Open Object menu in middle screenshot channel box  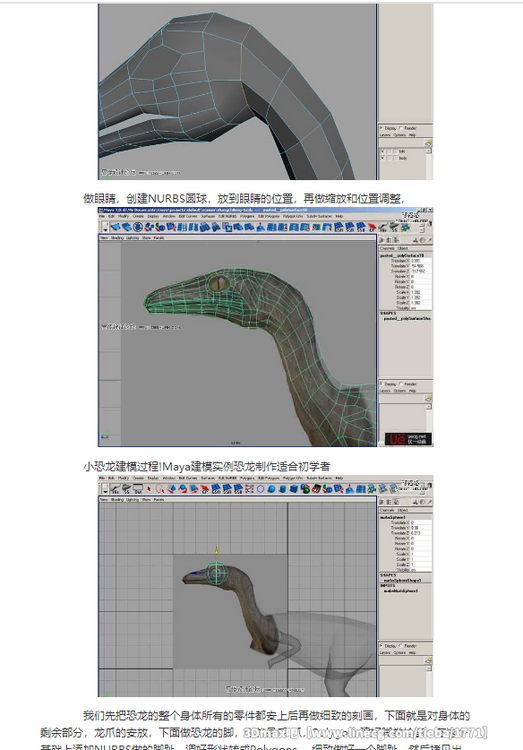point(403,248)
